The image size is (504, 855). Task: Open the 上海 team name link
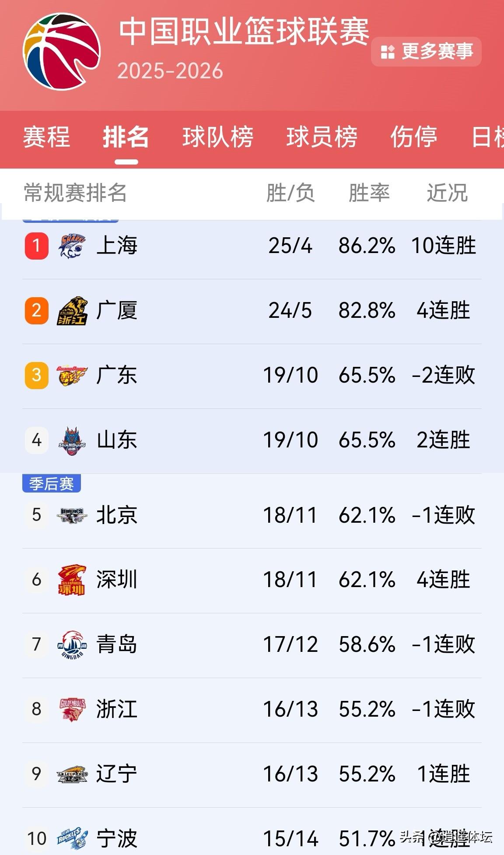[x=118, y=246]
